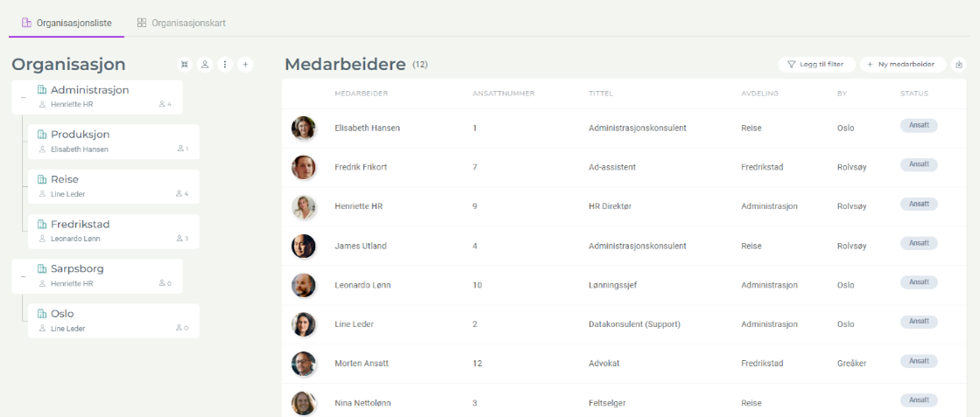
Task: Click the collapse-all icon in the Organisasjon header
Action: (185, 64)
